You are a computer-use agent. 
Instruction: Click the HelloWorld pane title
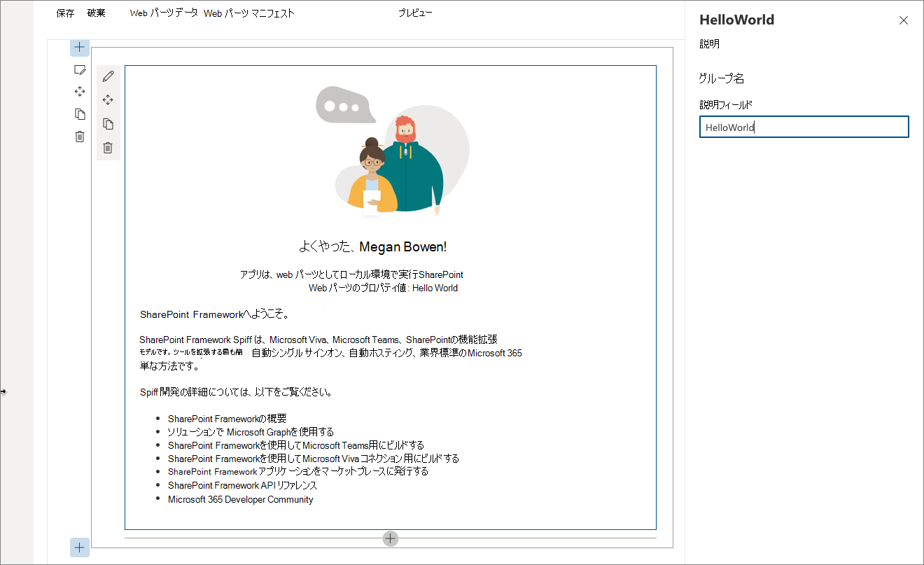pos(737,20)
